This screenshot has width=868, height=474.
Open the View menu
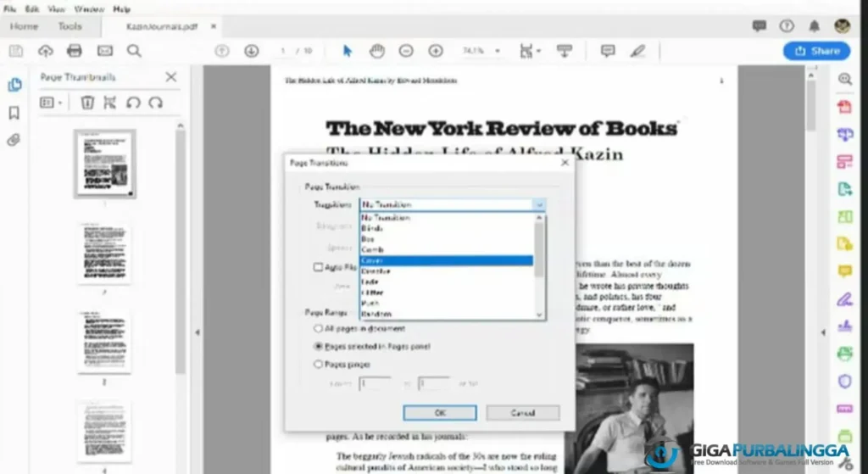pyautogui.click(x=56, y=8)
